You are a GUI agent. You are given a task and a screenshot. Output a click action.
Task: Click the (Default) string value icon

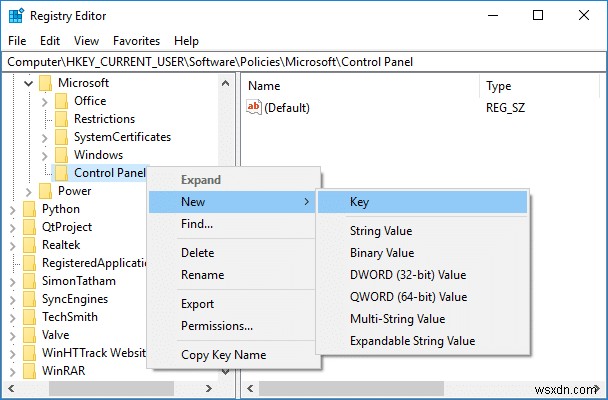pyautogui.click(x=254, y=108)
